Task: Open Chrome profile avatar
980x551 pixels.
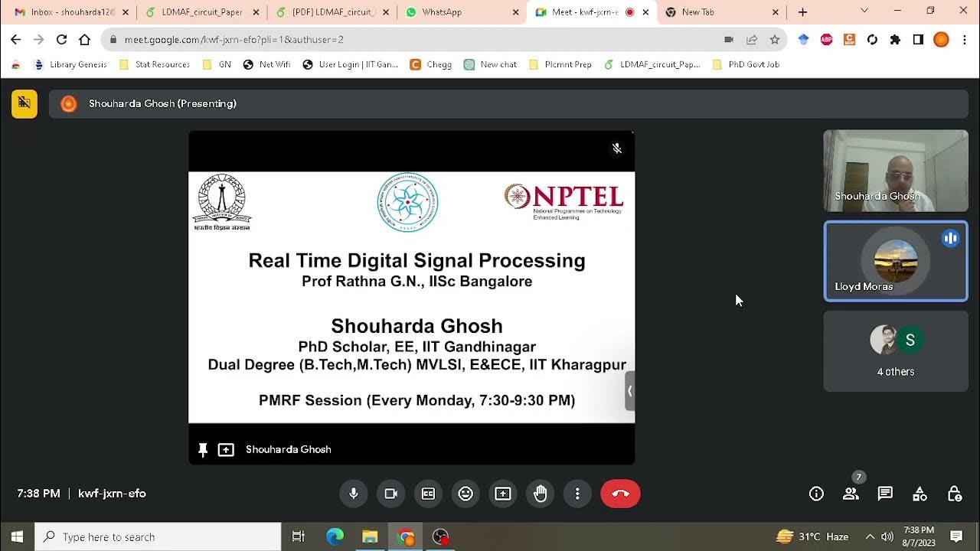Action: (942, 40)
